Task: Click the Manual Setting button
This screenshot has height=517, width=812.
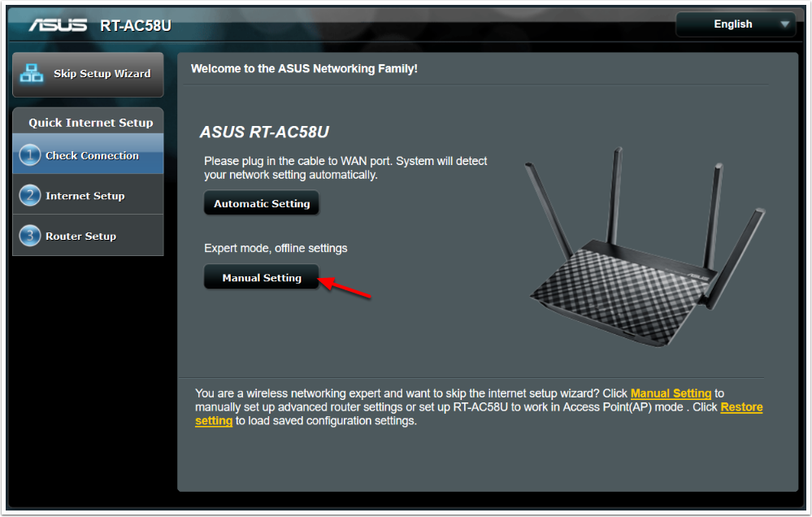Action: (262, 277)
